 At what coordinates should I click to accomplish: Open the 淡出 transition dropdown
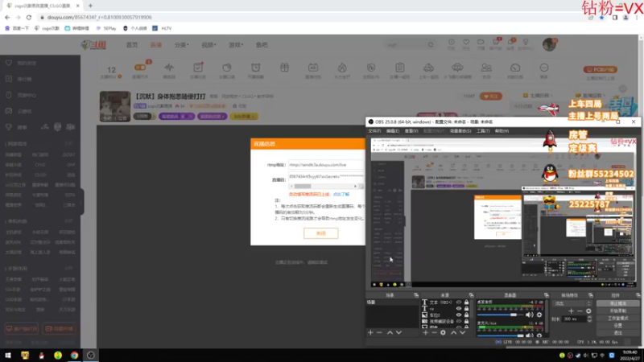[572, 303]
